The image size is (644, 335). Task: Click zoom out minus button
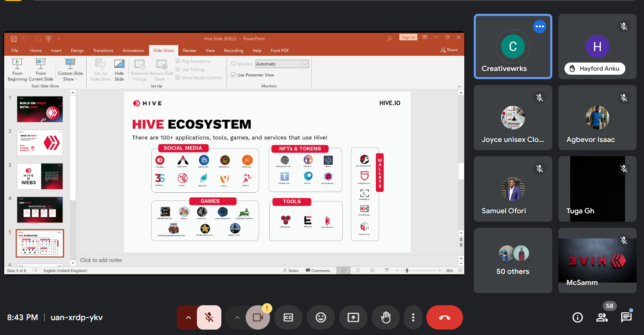click(x=398, y=270)
